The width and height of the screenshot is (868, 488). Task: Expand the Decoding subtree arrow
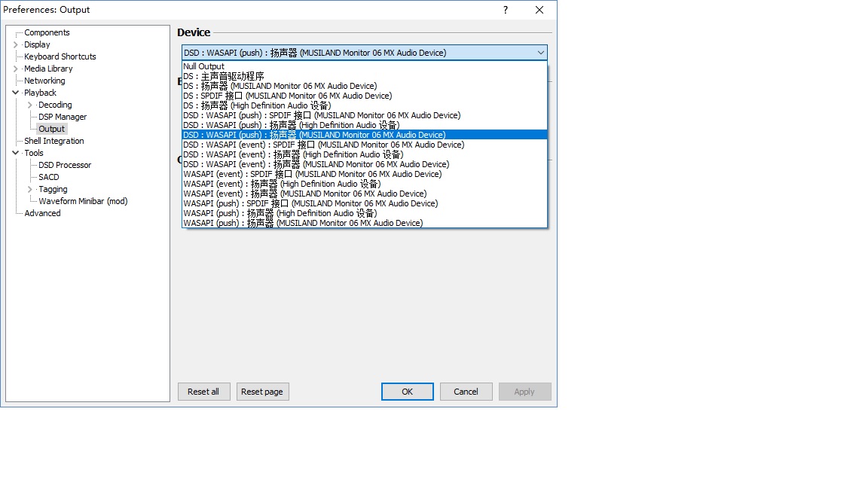coord(30,105)
